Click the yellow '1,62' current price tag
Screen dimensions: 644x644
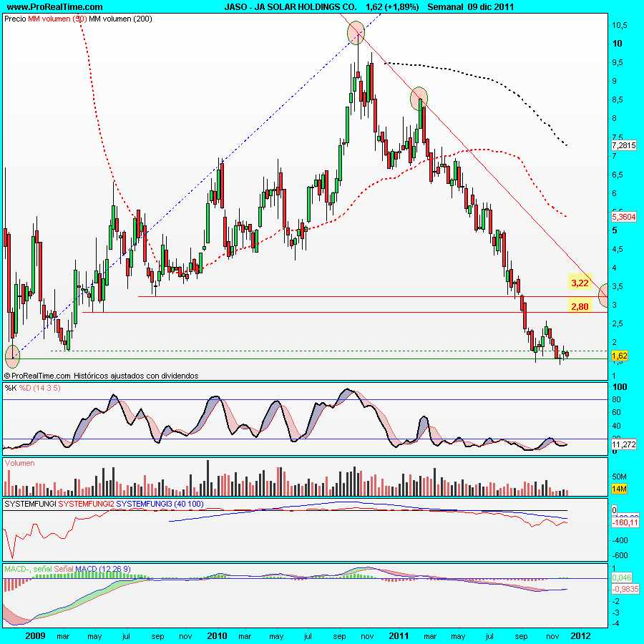(620, 356)
